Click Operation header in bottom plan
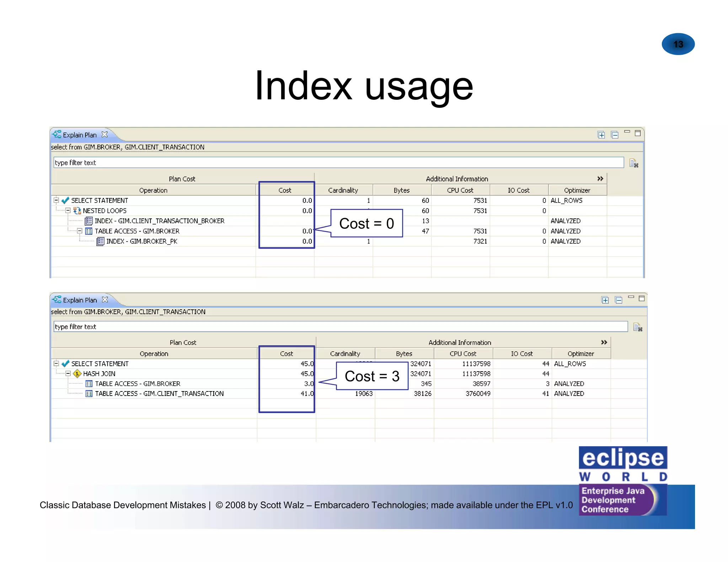 click(x=154, y=354)
